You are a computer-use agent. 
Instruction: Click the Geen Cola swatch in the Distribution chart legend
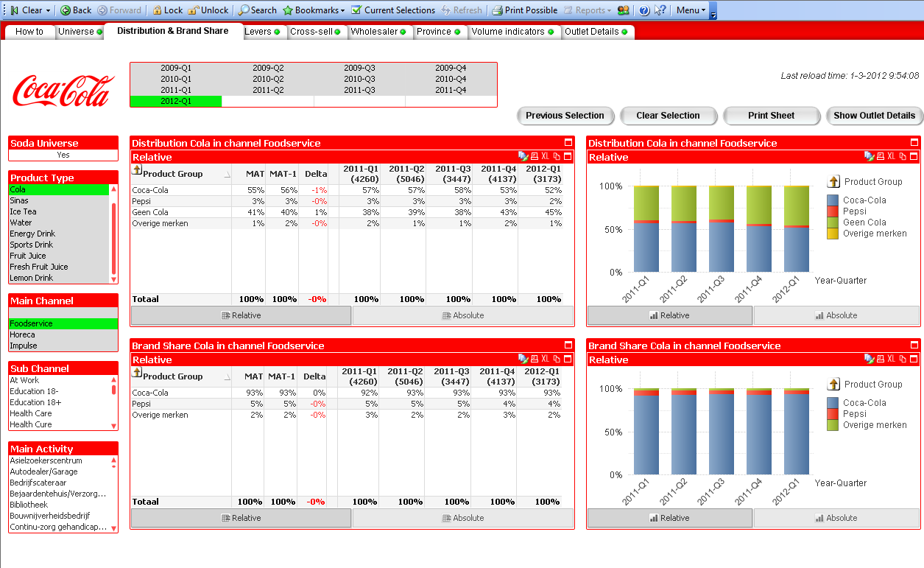coord(833,222)
